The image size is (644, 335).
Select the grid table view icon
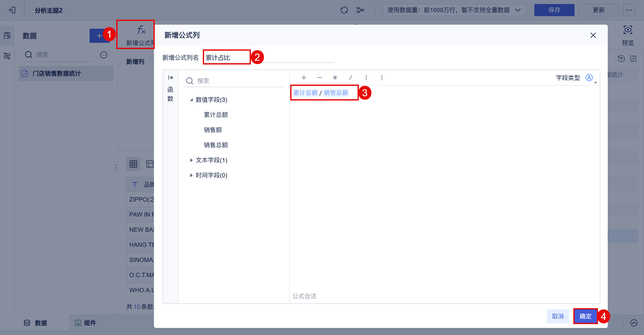click(133, 164)
